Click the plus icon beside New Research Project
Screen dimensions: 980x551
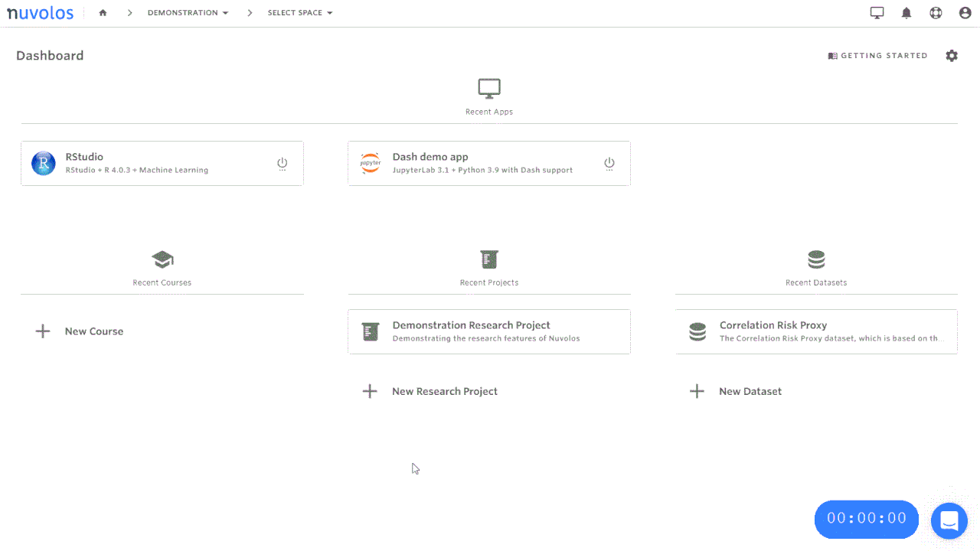pyautogui.click(x=370, y=391)
